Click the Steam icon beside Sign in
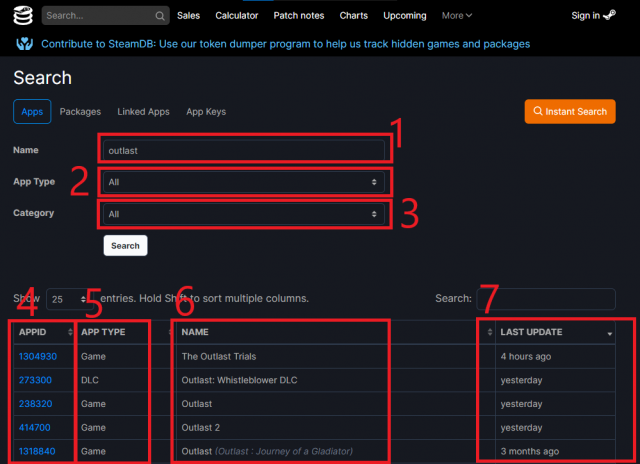This screenshot has height=464, width=640. click(610, 15)
